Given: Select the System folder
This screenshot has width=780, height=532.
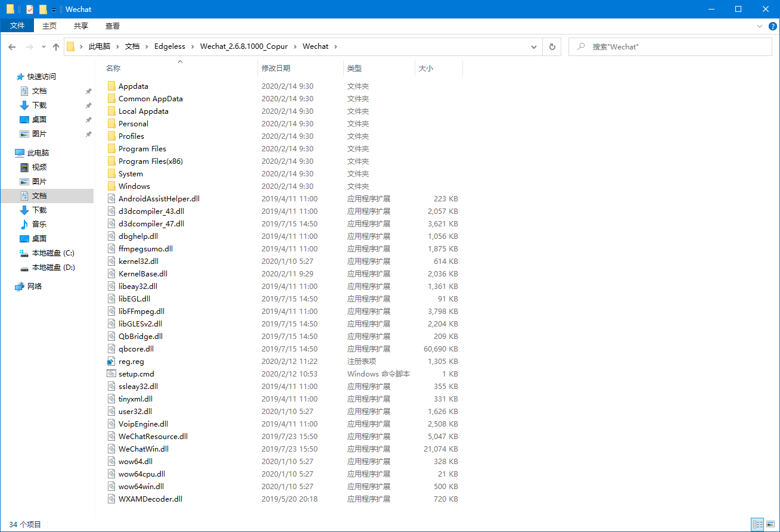Looking at the screenshot, I should pyautogui.click(x=130, y=174).
